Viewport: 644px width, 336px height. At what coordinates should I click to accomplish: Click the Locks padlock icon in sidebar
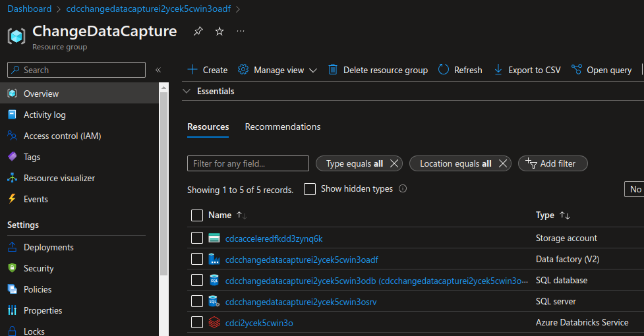(13, 331)
